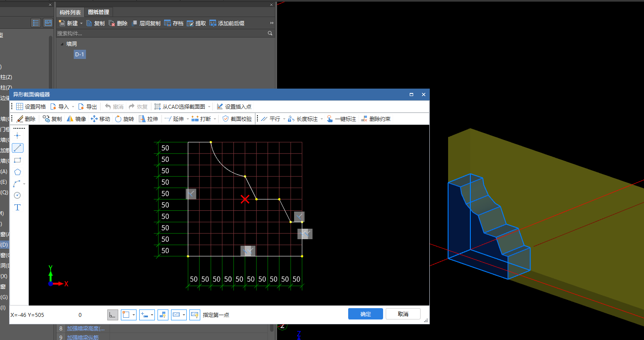Open the 打断 dropdown arrow

point(215,119)
